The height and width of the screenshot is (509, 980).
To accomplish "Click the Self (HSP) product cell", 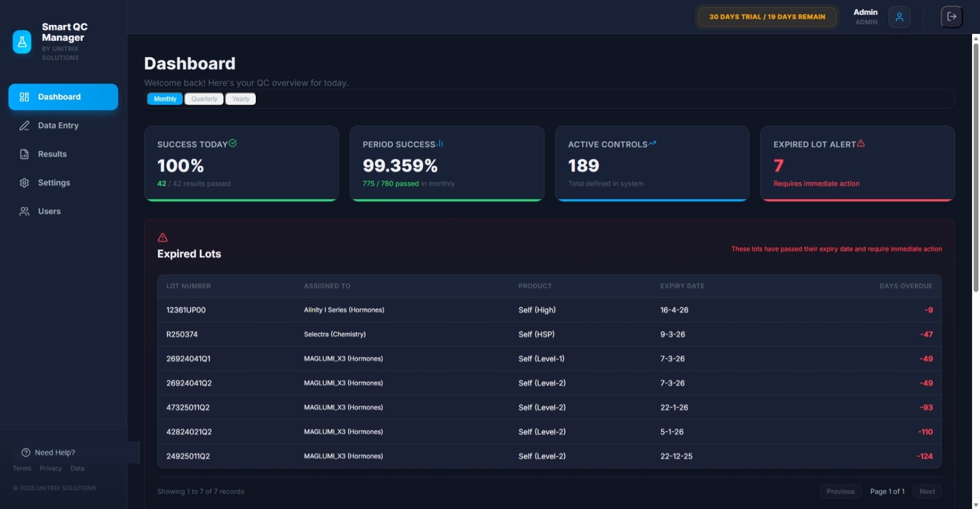I will point(536,334).
